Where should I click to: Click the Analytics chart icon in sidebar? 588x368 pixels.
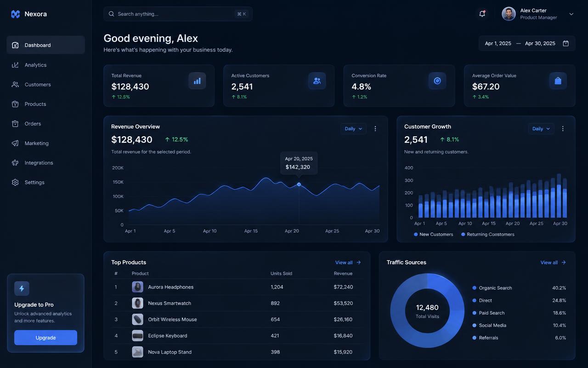click(x=15, y=65)
